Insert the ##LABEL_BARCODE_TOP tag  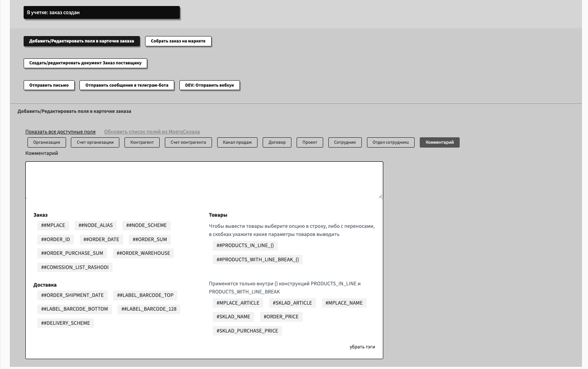tap(145, 295)
